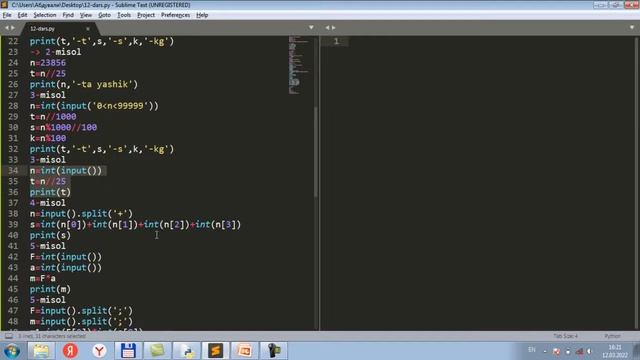
Task: Open Python app in taskbar
Action: click(x=187, y=351)
